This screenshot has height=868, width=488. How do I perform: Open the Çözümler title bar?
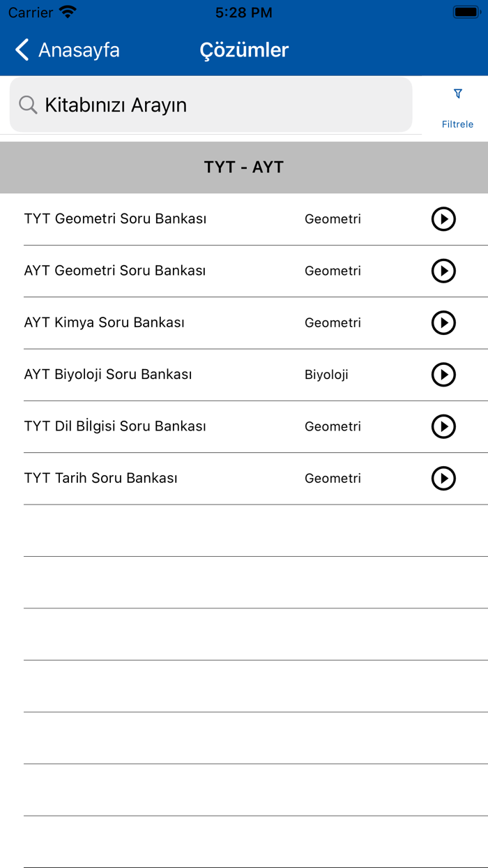(x=244, y=50)
